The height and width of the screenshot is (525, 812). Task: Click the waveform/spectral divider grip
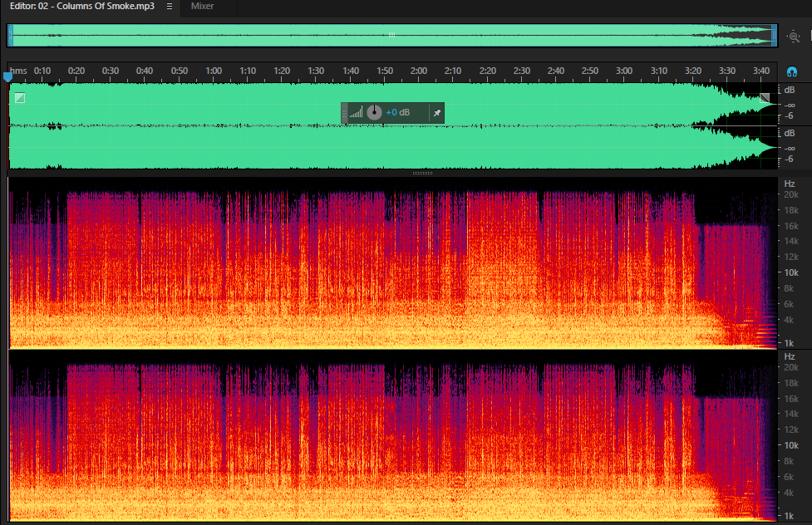[422, 173]
